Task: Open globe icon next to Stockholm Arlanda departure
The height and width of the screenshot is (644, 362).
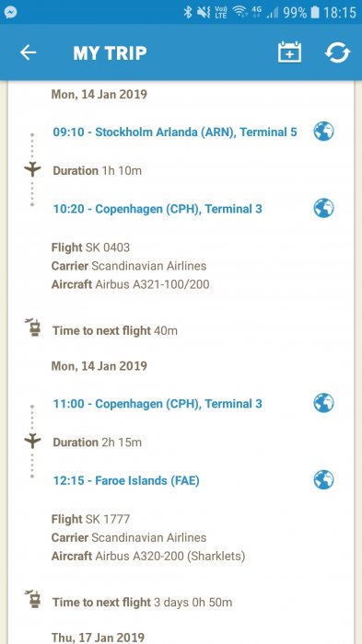Action: (323, 132)
